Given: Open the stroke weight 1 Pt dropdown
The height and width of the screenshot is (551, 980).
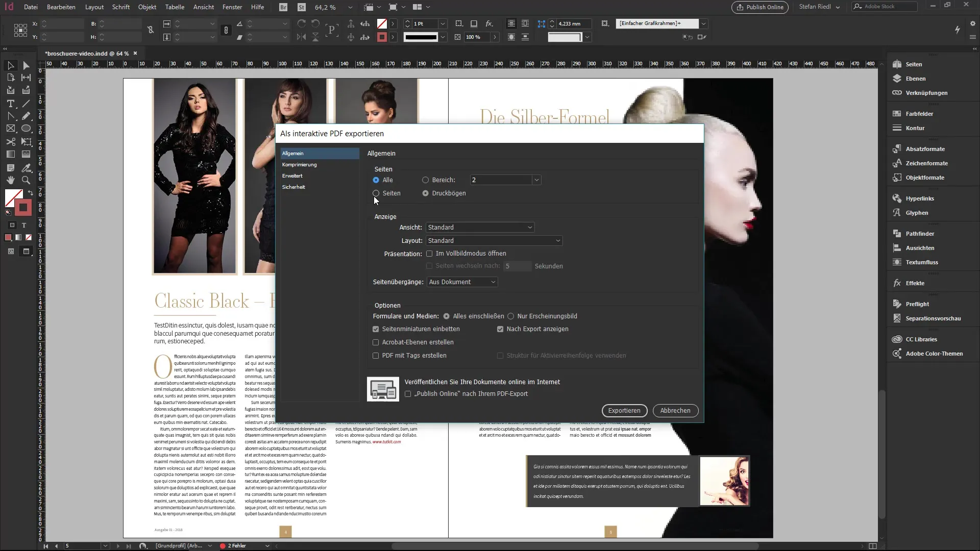Looking at the screenshot, I should [443, 24].
